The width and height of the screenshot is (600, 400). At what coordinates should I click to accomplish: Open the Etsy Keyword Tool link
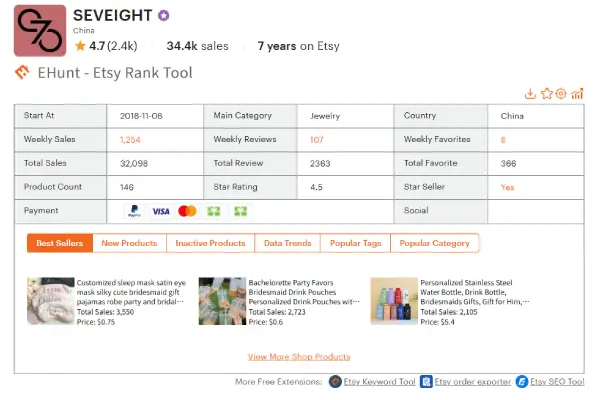click(x=379, y=382)
